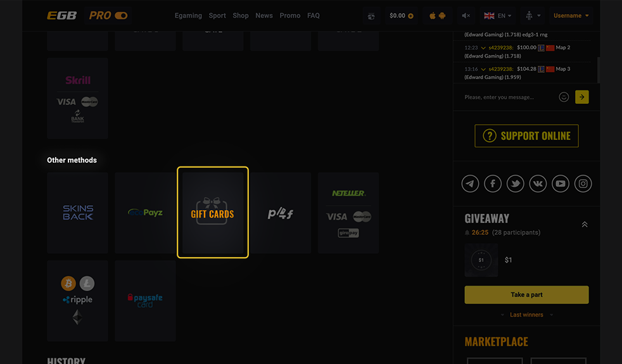The width and height of the screenshot is (622, 364).
Task: Go to the Egaming menu
Action: 188,16
